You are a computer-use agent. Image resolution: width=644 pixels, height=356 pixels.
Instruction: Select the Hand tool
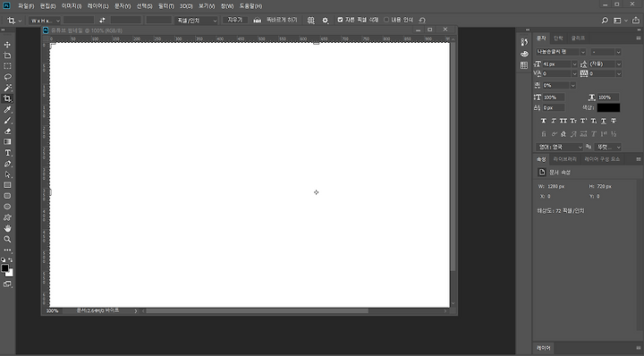(7, 228)
